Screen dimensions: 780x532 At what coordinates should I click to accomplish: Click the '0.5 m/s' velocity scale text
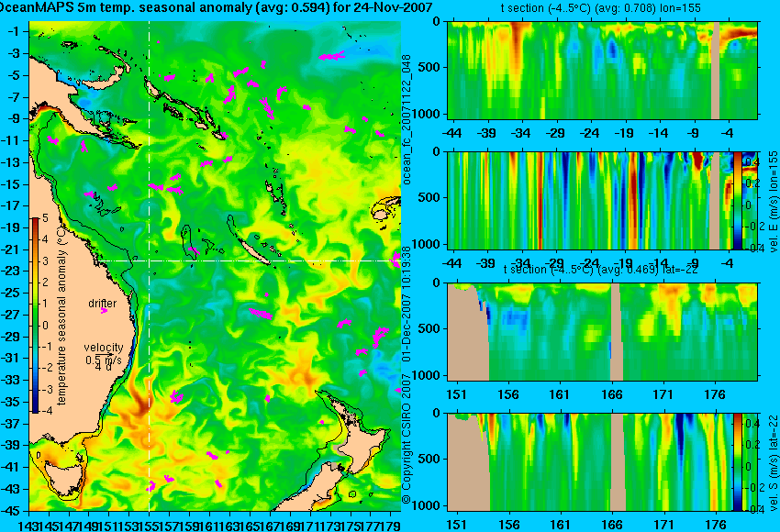pyautogui.click(x=104, y=360)
